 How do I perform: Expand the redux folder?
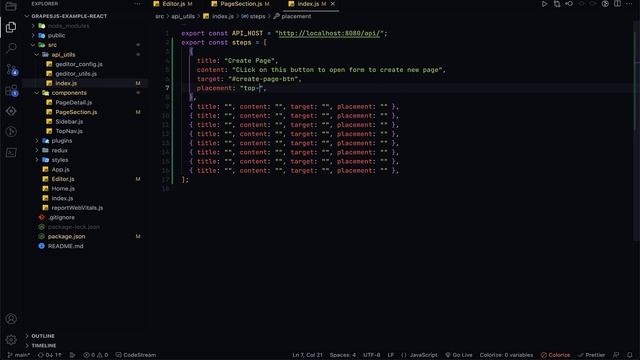click(60, 151)
